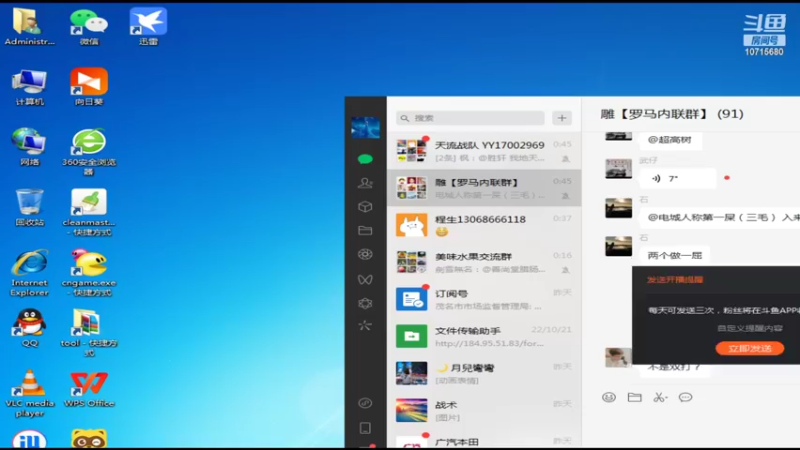
Task: Click the butterfly-shaped icon in WeChat sidebar
Action: pos(365,279)
